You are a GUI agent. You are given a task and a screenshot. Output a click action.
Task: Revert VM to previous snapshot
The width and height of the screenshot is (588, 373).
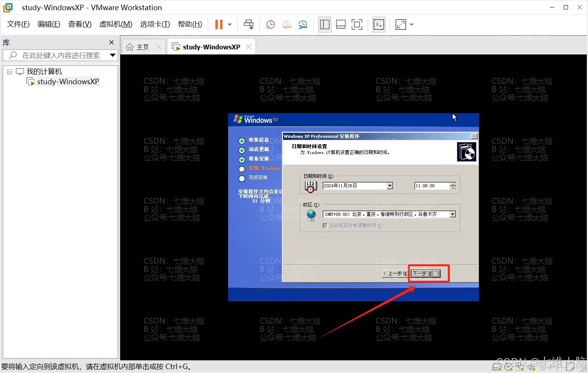point(287,24)
